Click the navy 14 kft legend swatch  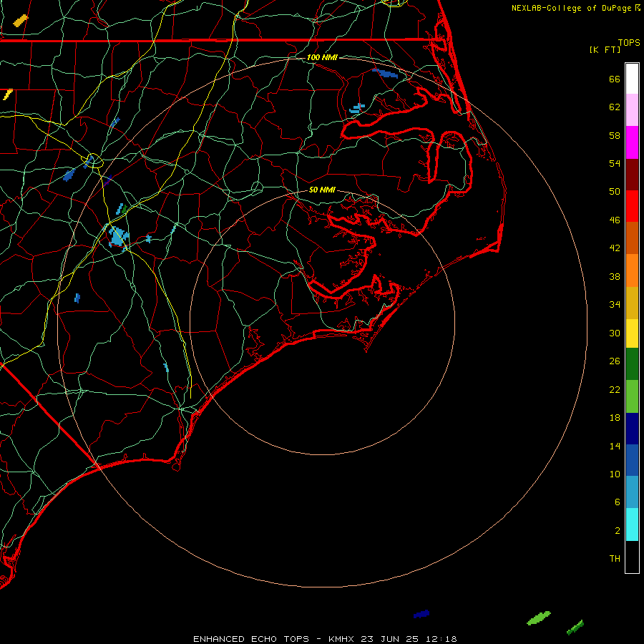click(x=632, y=429)
